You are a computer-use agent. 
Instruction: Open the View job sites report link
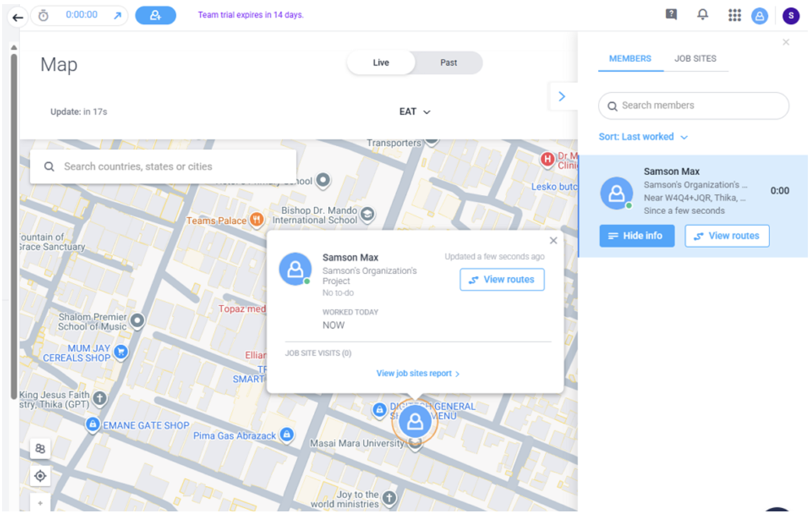click(418, 374)
